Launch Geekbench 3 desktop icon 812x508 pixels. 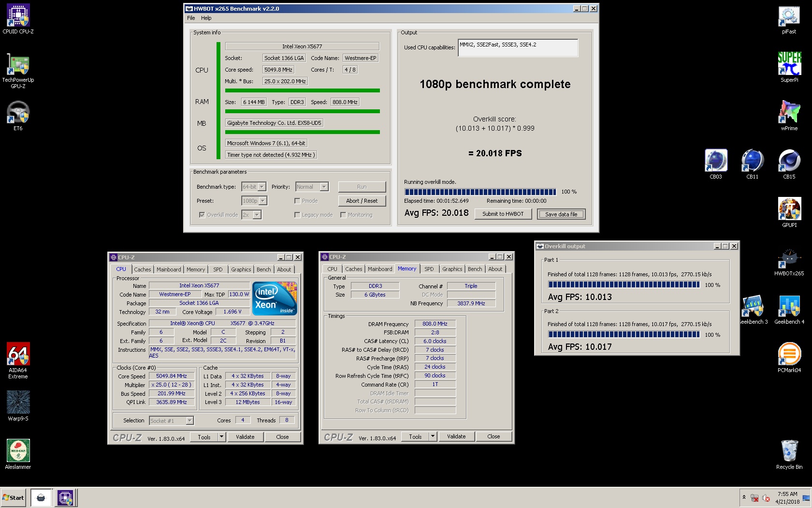click(753, 310)
